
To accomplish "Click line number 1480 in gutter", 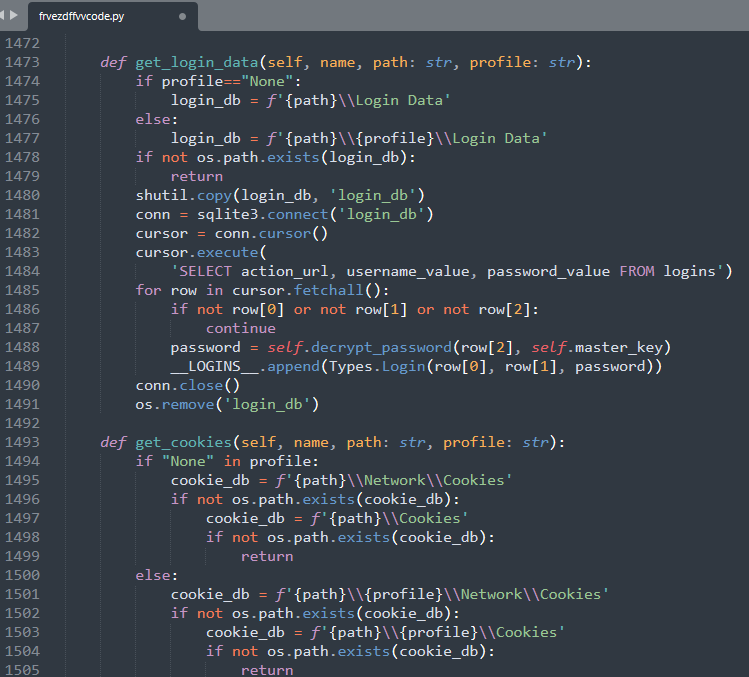I will tap(22, 195).
